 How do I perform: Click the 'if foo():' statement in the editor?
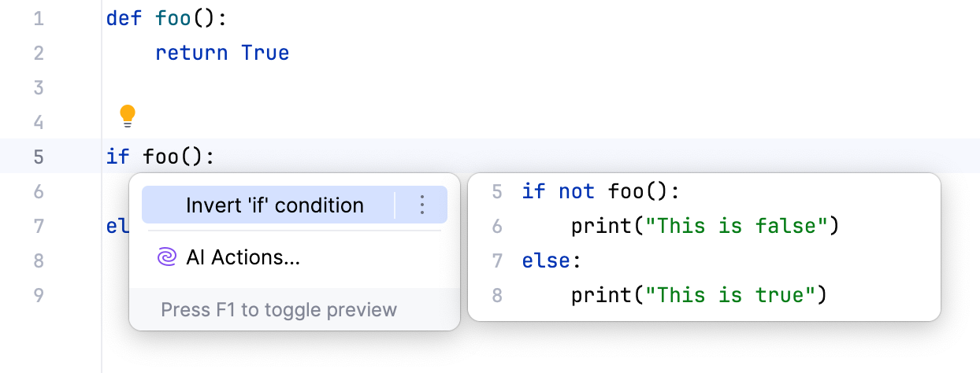tap(160, 157)
